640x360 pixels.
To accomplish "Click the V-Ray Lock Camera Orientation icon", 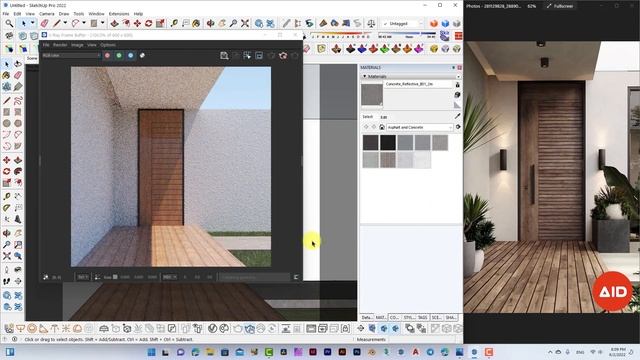I will (345, 329).
